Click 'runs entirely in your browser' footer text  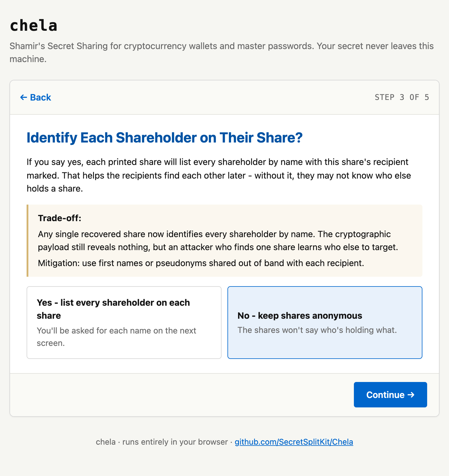click(175, 442)
